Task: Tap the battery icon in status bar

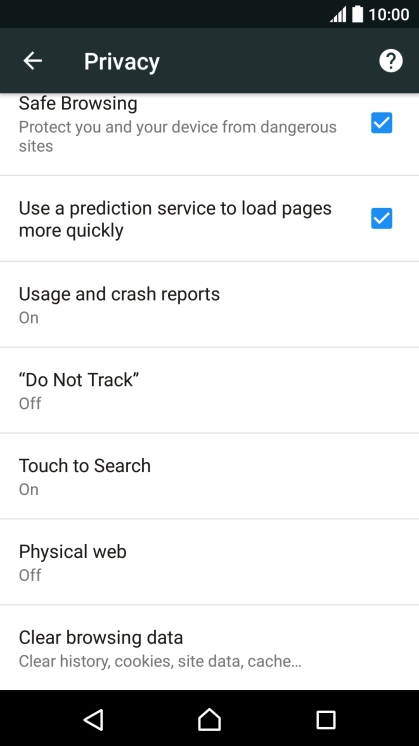Action: click(x=358, y=14)
